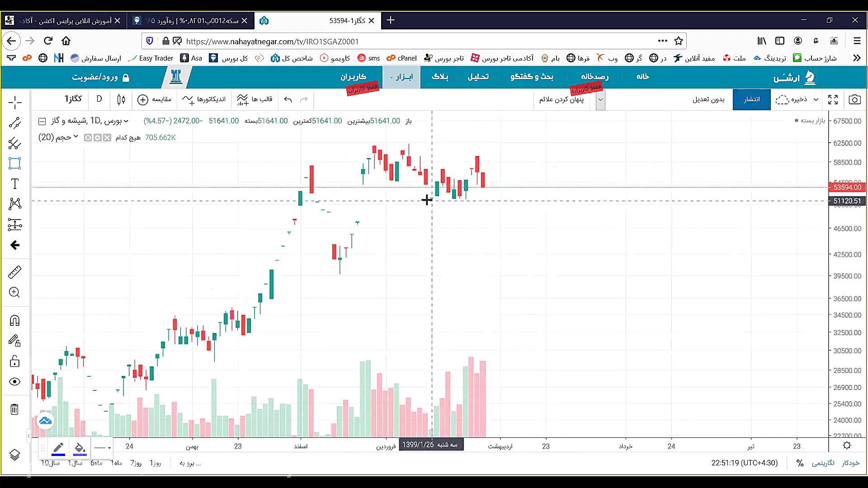Open the رصدخانه menu item
The image size is (868, 488).
[594, 77]
